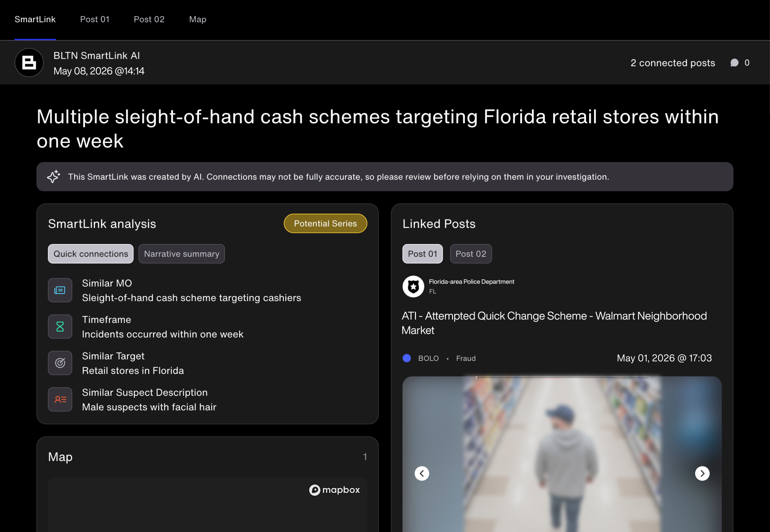The image size is (770, 532).
Task: Click the 2 connected posts link
Action: click(673, 63)
